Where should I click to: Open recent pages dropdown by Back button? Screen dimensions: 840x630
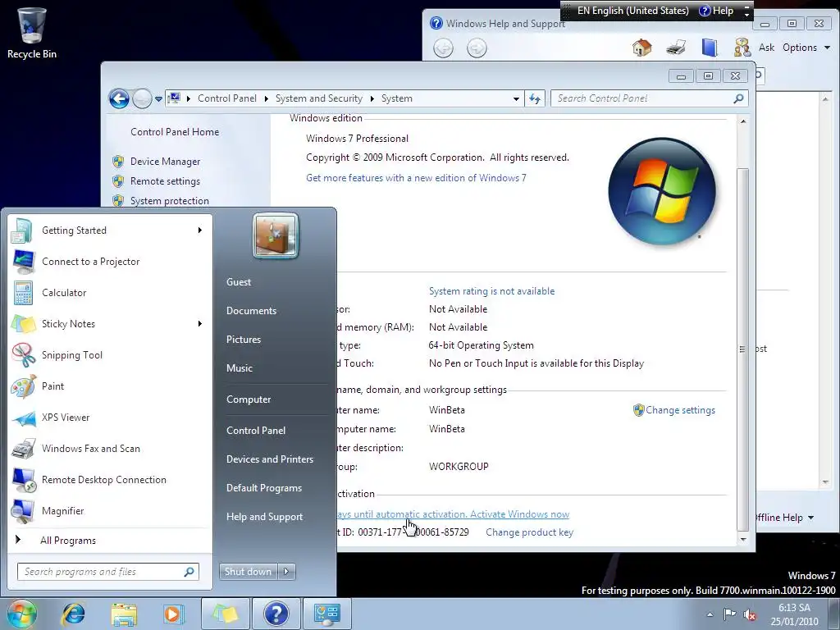158,99
